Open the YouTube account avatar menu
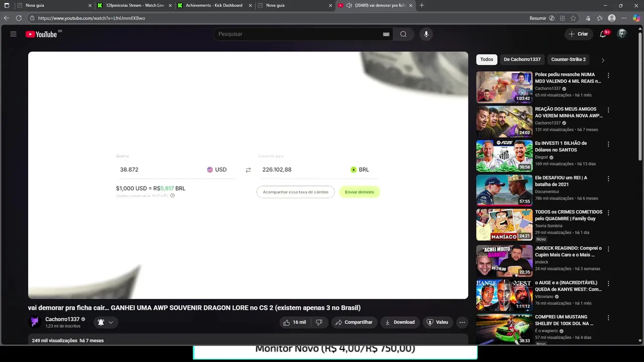Viewport: 644px width, 362px height. point(622,34)
